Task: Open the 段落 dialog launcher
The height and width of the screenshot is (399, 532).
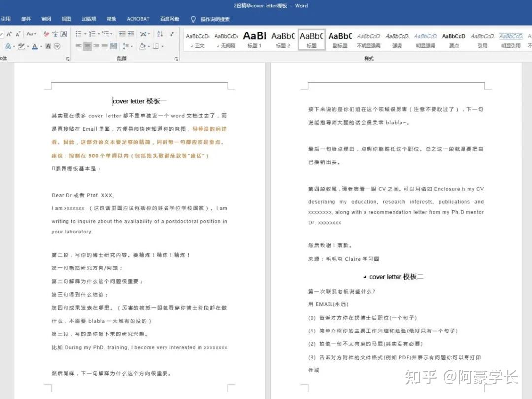Action: (176, 58)
